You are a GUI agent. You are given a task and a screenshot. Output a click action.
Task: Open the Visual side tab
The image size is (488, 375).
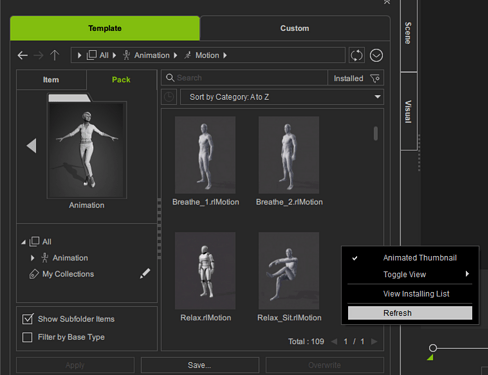coord(408,111)
